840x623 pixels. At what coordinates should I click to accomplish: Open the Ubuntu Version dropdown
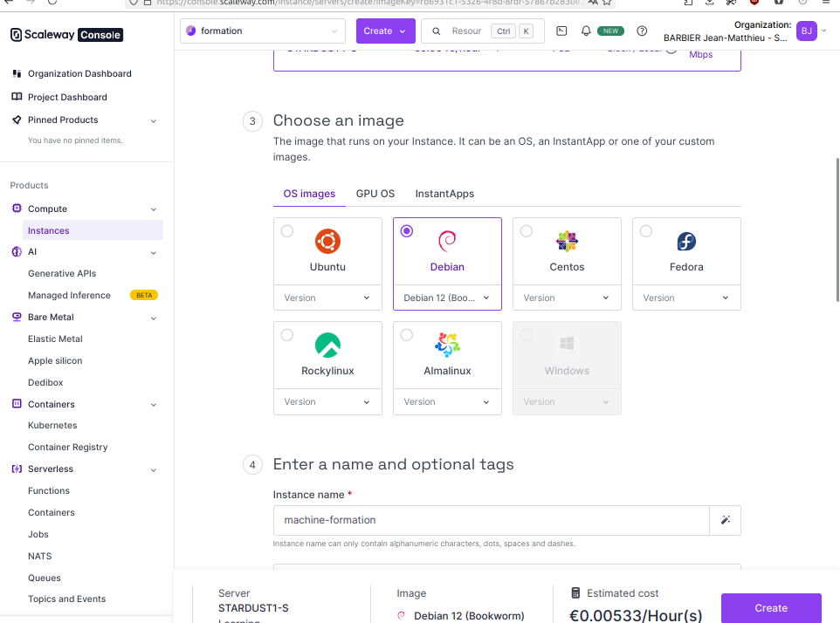327,298
